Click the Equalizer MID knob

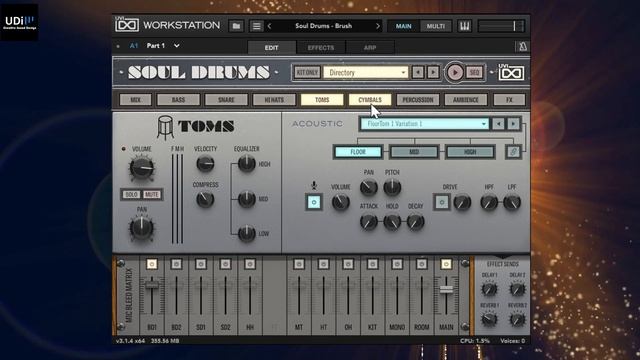[247, 199]
